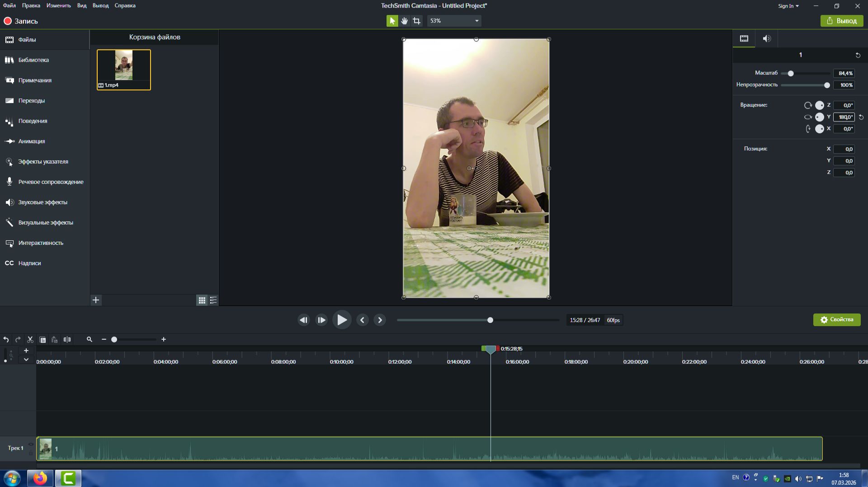Click the Свойства button

[836, 320]
